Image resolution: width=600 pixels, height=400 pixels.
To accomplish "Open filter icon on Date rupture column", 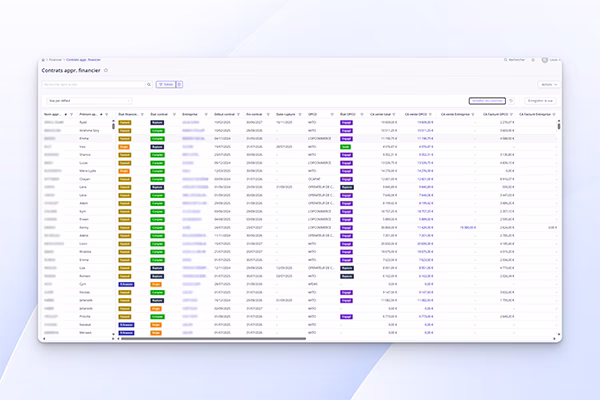I will [x=300, y=114].
